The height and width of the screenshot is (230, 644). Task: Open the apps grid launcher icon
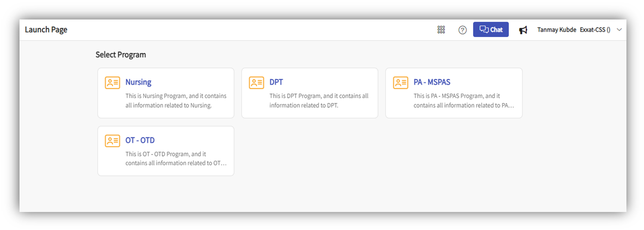click(x=441, y=30)
